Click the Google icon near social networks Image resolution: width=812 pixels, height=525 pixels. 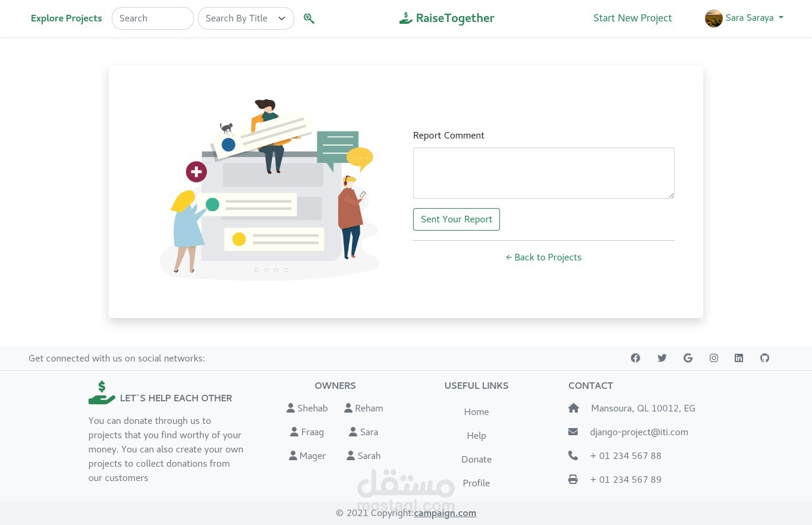(x=688, y=358)
